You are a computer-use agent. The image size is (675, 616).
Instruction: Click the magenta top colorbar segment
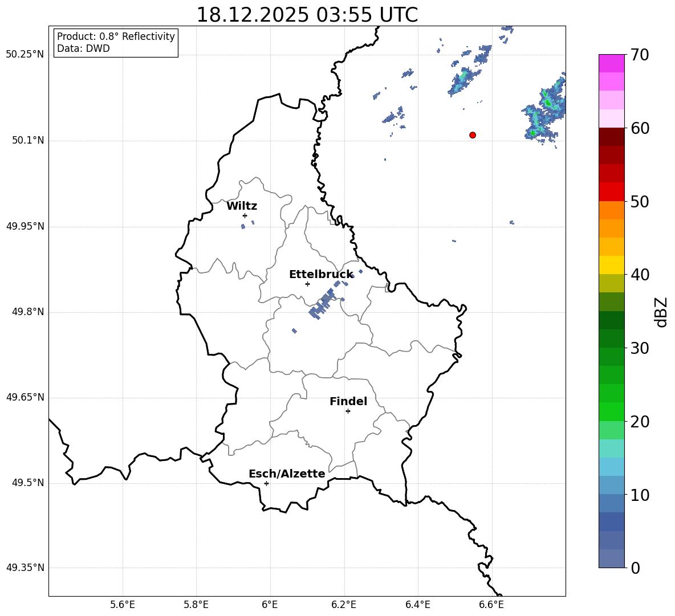(x=612, y=63)
